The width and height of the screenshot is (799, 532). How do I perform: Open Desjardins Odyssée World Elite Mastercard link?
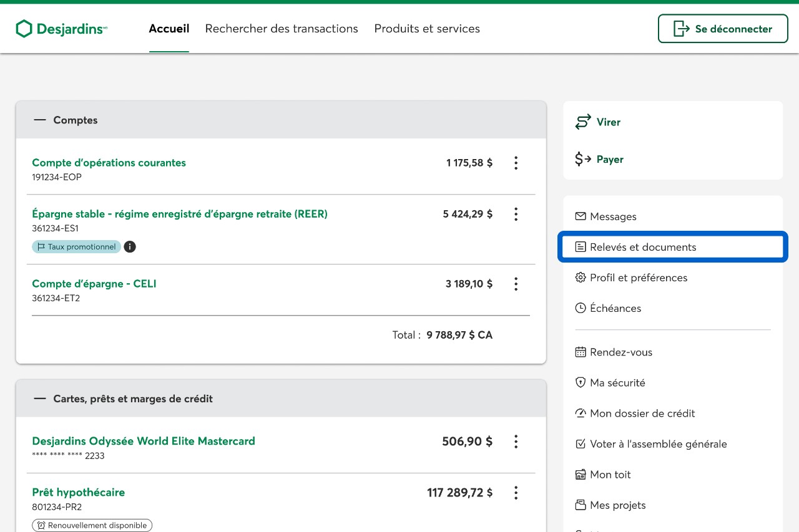click(144, 441)
